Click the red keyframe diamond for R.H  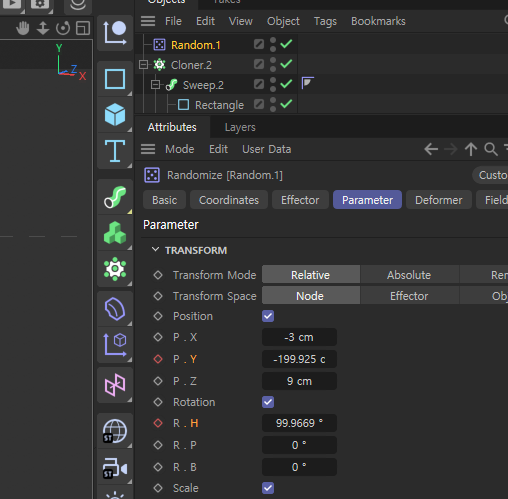pos(158,423)
